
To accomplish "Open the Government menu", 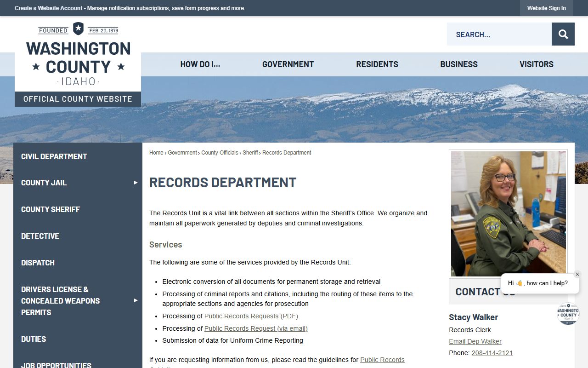I will pyautogui.click(x=288, y=64).
